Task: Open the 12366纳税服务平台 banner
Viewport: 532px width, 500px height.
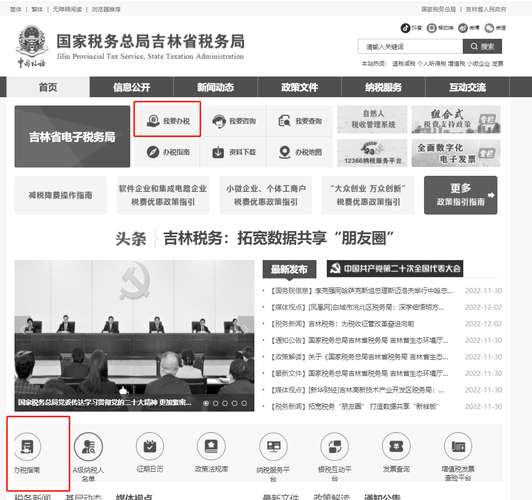Action: (372, 153)
